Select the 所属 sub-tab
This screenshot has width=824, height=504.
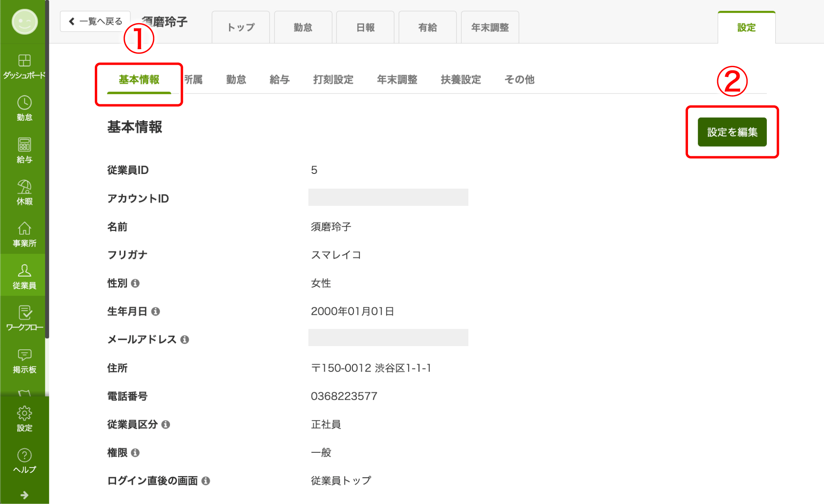click(x=194, y=80)
